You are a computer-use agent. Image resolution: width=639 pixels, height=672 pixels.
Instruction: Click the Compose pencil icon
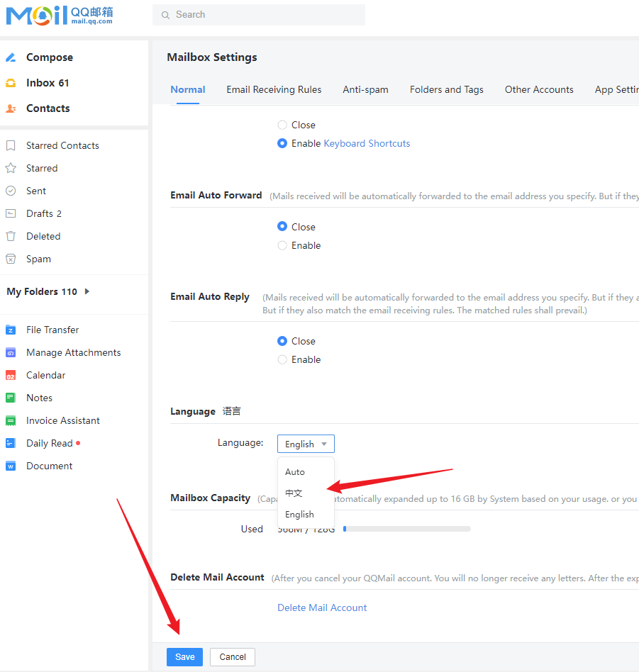point(11,57)
